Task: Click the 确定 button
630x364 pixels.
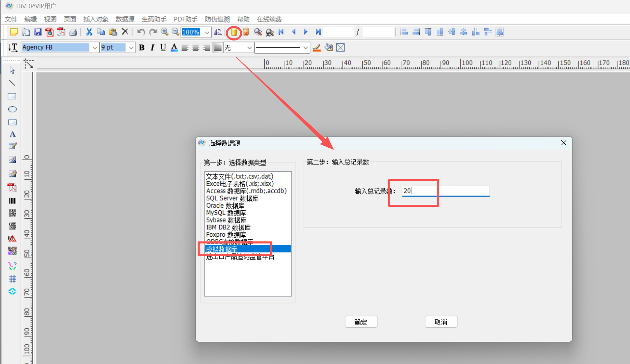Action: coord(361,322)
